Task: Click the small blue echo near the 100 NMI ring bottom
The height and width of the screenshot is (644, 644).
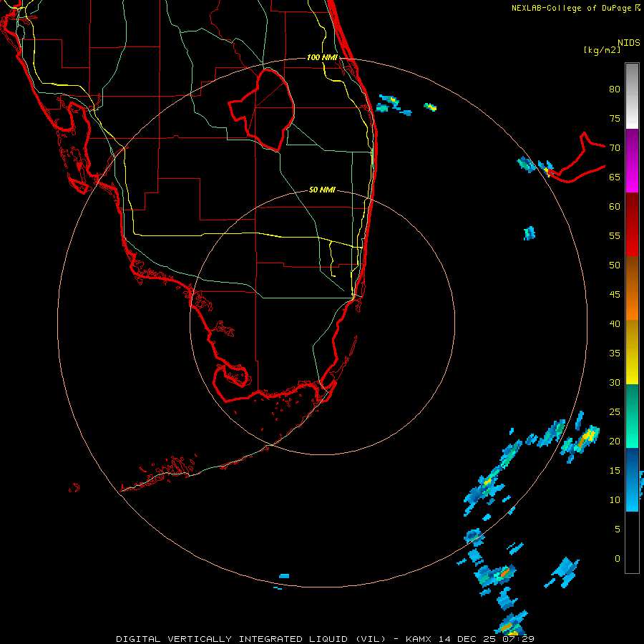Action: tap(284, 576)
